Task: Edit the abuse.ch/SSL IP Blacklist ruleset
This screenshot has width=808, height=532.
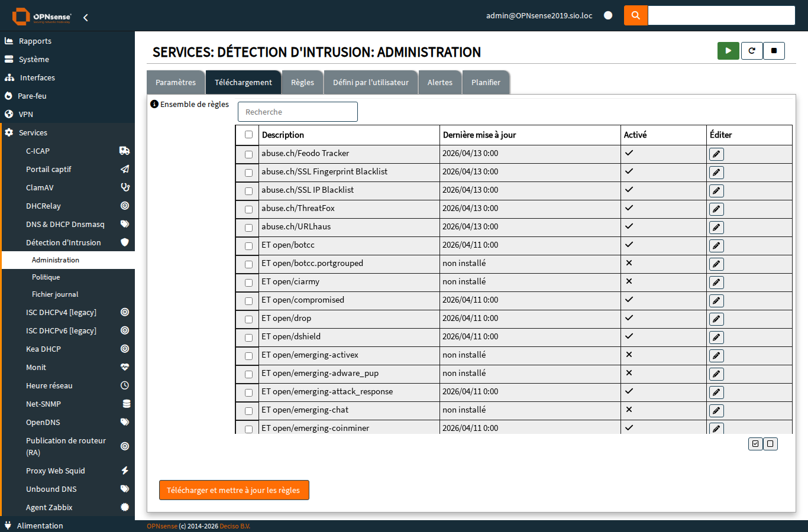Action: tap(716, 191)
